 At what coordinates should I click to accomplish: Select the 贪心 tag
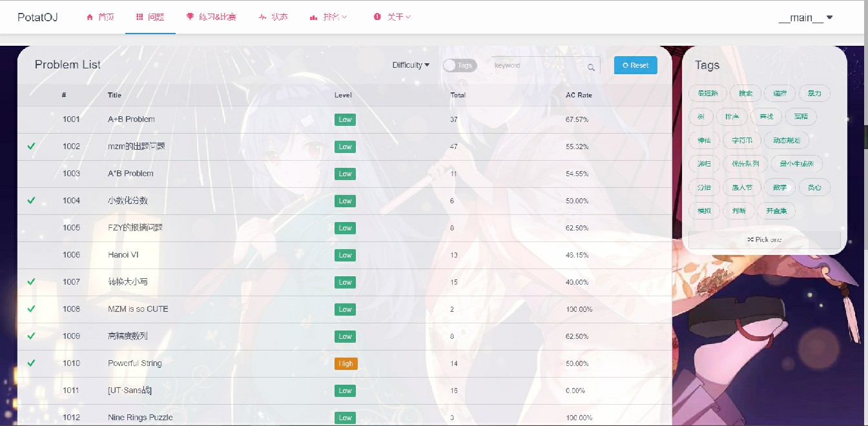coord(814,187)
